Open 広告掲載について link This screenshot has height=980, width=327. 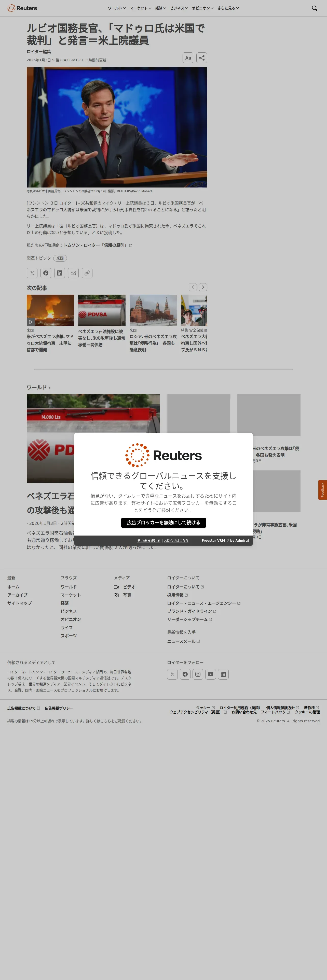pyautogui.click(x=24, y=708)
